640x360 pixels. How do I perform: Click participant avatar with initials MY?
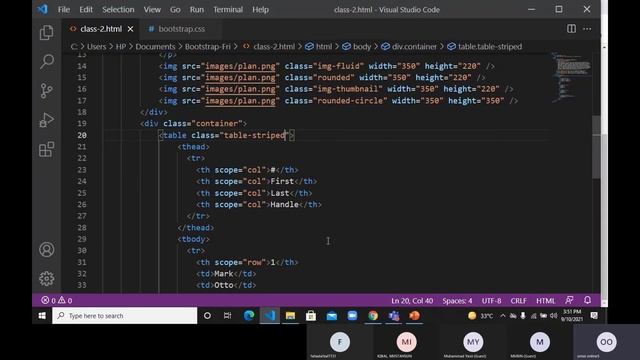(x=473, y=342)
